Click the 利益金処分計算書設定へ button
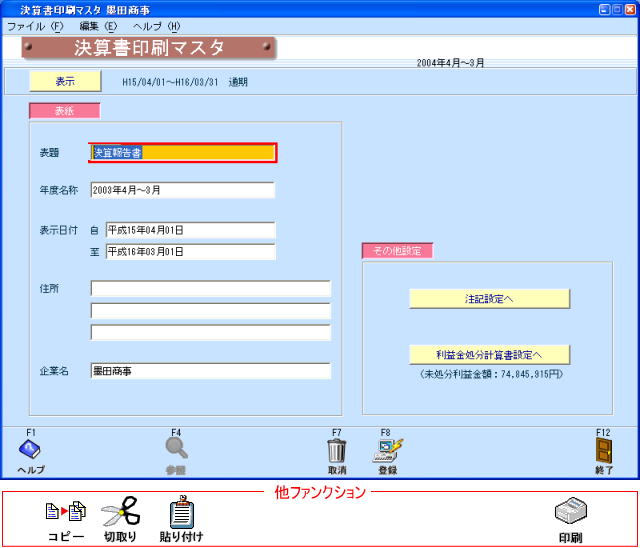 [x=489, y=354]
